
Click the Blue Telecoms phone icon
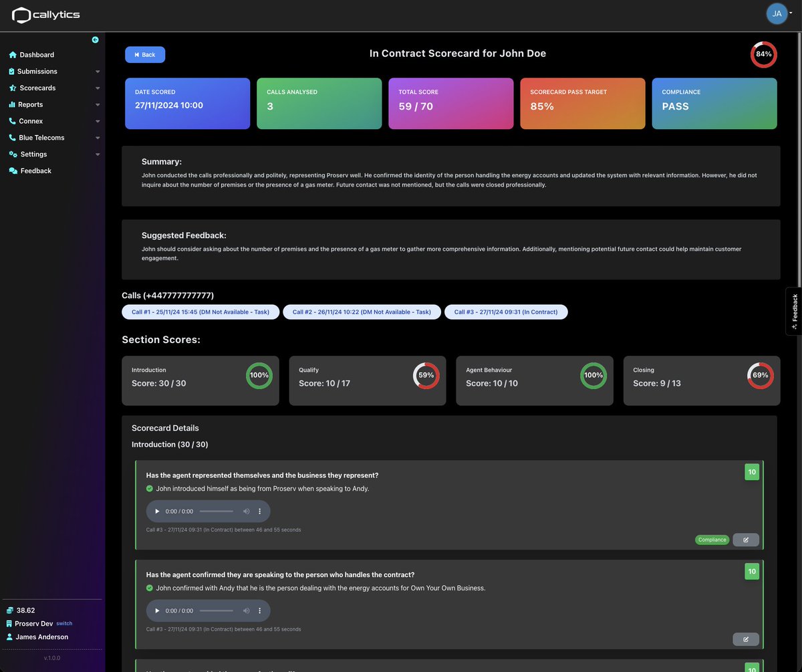(x=13, y=138)
